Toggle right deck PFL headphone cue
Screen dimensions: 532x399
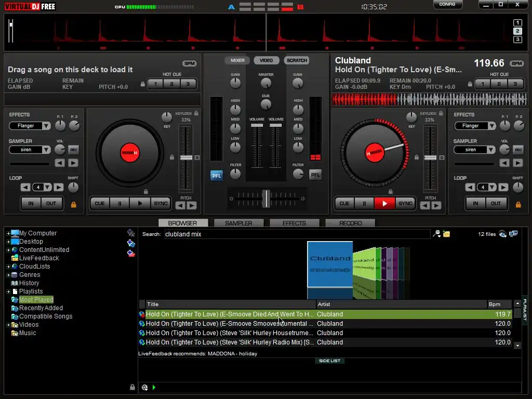[315, 175]
